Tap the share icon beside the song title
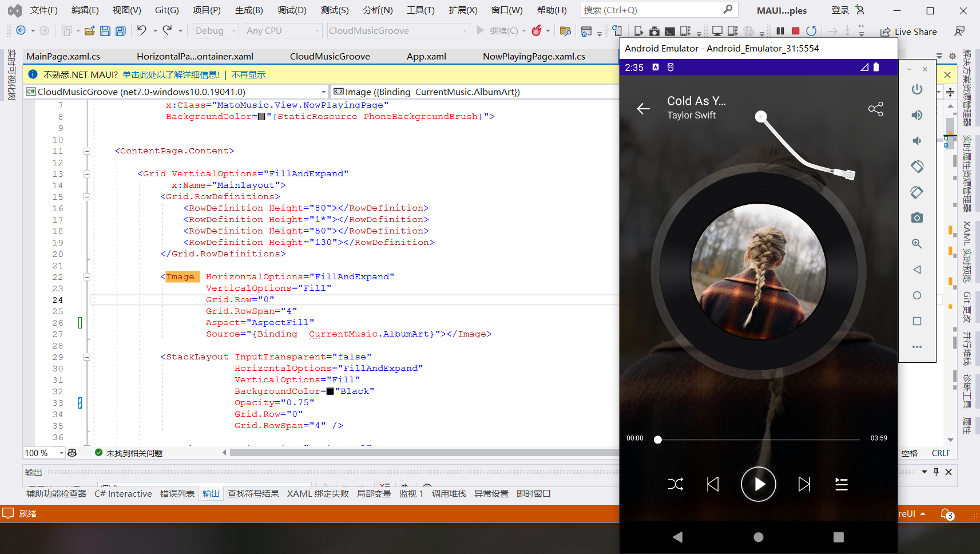The width and height of the screenshot is (980, 554). click(x=875, y=109)
